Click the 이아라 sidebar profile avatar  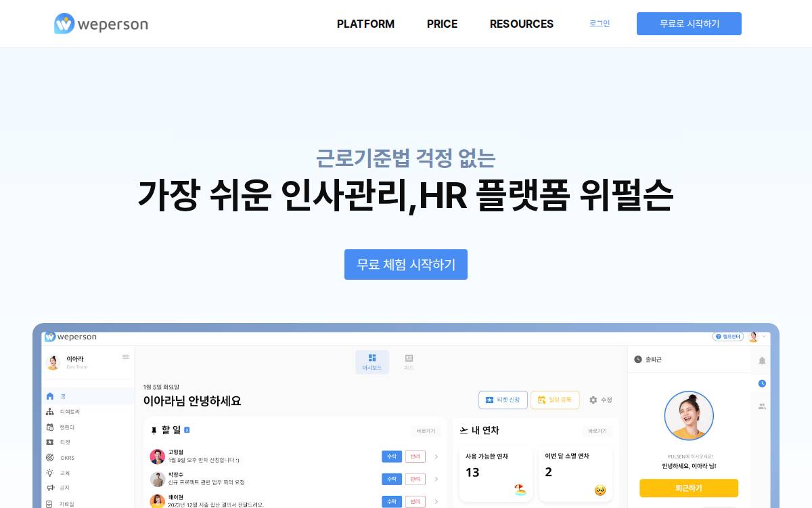pos(53,362)
